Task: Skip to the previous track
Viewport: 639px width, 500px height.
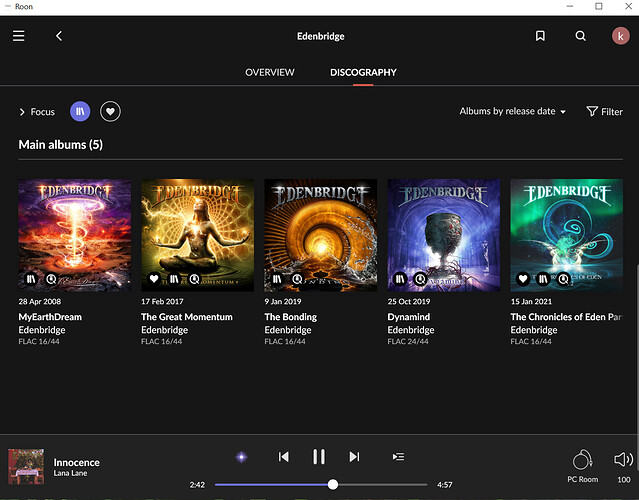Action: (284, 457)
